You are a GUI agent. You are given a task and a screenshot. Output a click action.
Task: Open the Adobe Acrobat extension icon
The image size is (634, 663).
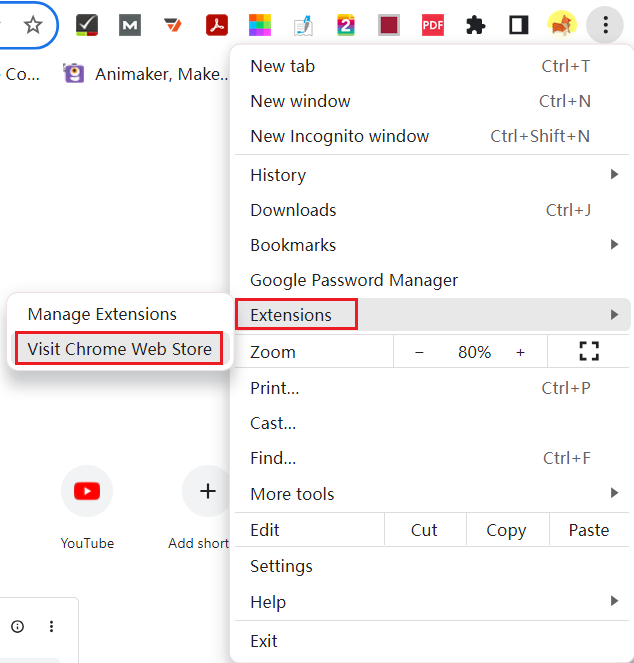[x=217, y=25]
